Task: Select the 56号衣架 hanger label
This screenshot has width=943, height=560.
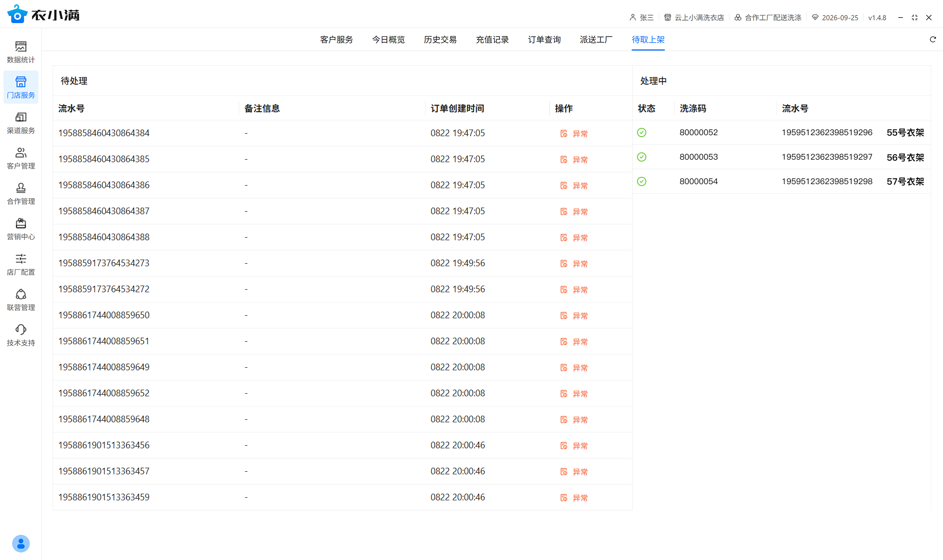Action: point(905,157)
